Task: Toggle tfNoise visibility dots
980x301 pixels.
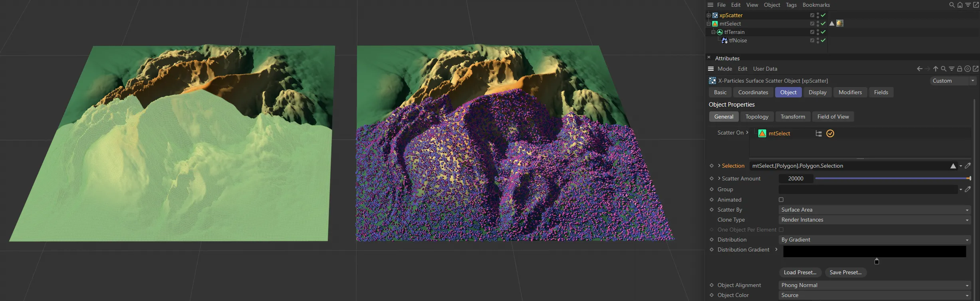Action: pos(818,40)
